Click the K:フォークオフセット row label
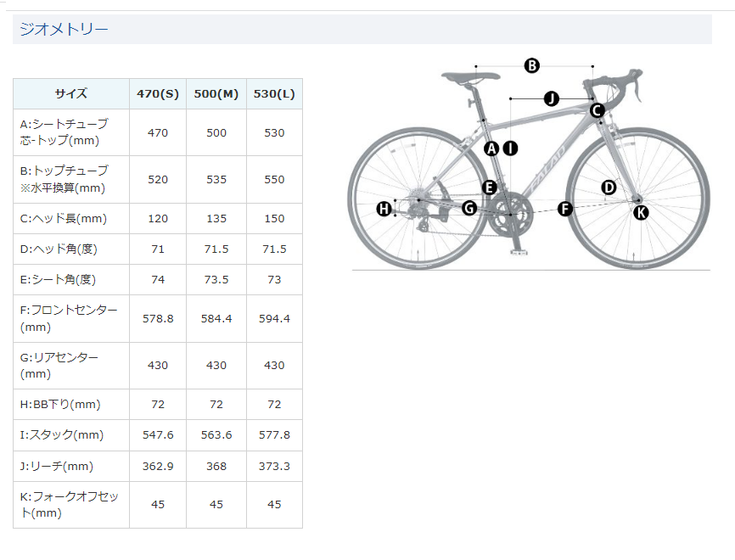The width and height of the screenshot is (735, 560). (x=69, y=504)
